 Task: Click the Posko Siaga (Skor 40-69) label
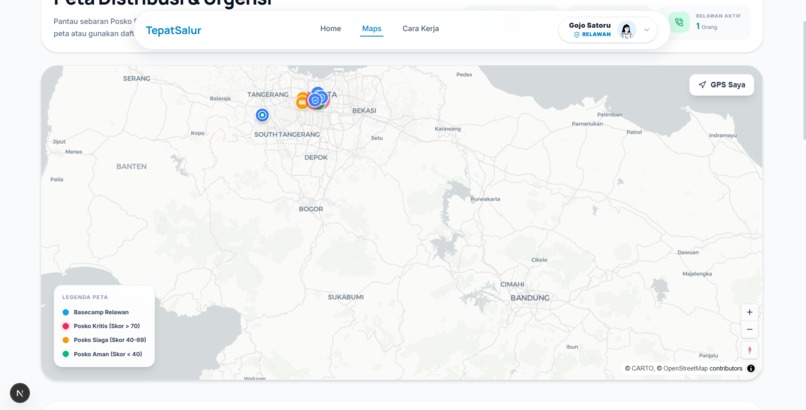110,340
